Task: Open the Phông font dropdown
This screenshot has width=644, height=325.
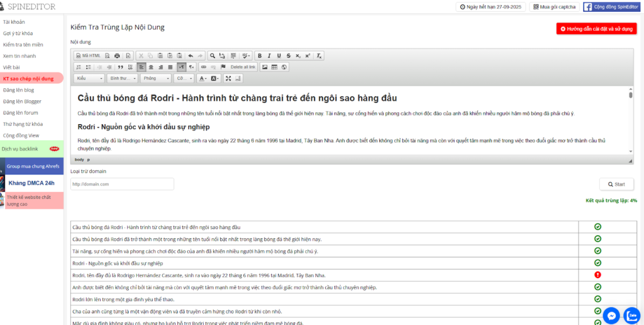Action: [155, 78]
